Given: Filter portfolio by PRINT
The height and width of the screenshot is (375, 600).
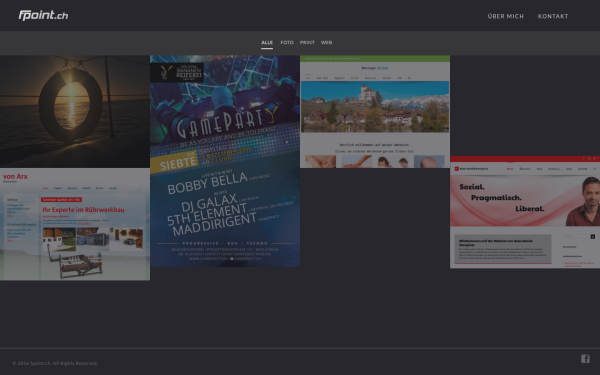Looking at the screenshot, I should tap(307, 42).
